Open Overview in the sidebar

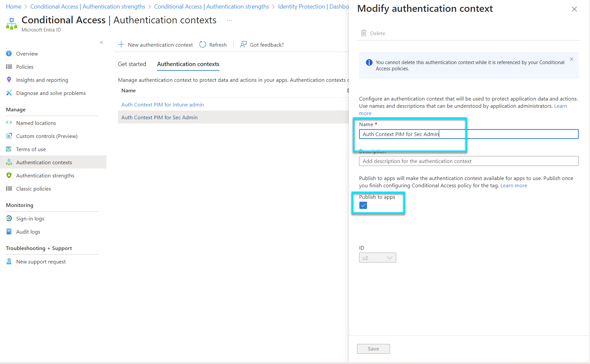[x=27, y=54]
